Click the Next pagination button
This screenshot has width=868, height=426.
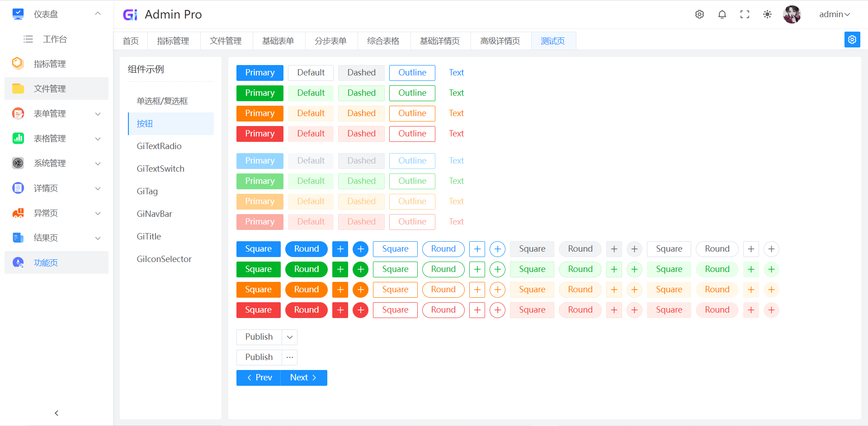(303, 378)
